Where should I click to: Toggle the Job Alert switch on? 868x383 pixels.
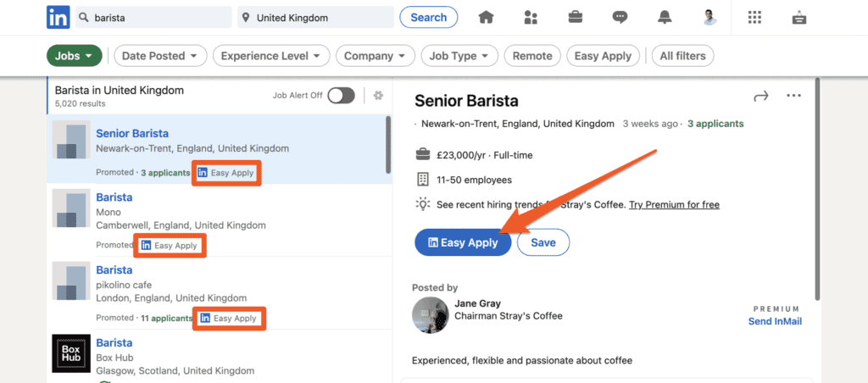pos(341,95)
